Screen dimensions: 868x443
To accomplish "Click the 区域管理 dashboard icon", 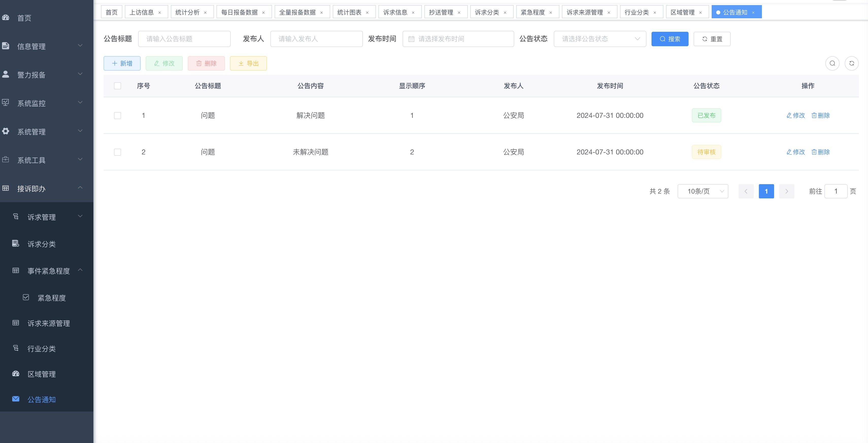I will [x=16, y=374].
